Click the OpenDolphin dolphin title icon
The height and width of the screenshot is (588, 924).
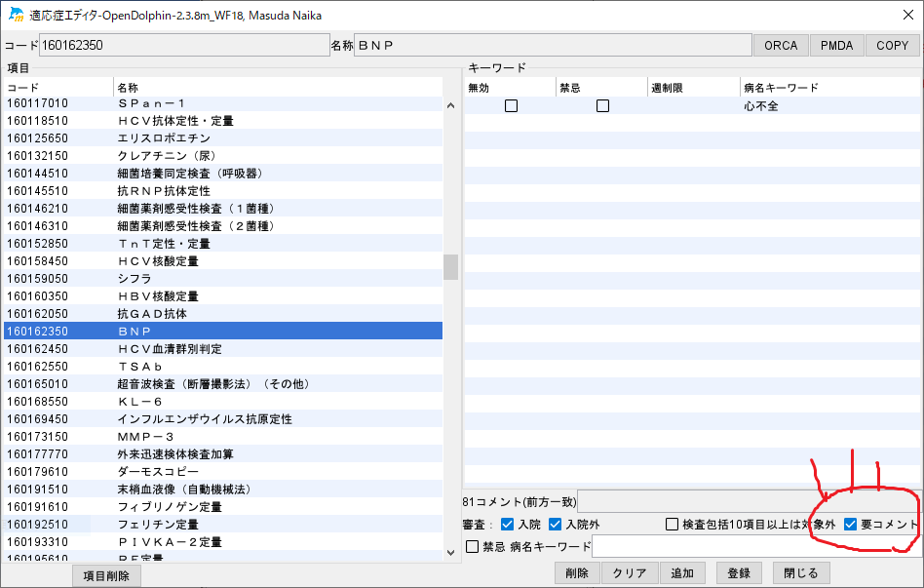(16, 15)
